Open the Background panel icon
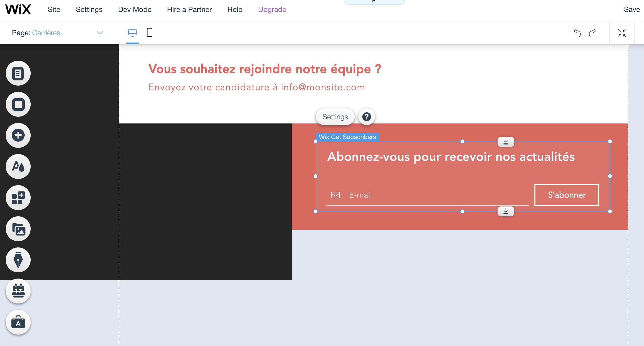 (x=18, y=105)
